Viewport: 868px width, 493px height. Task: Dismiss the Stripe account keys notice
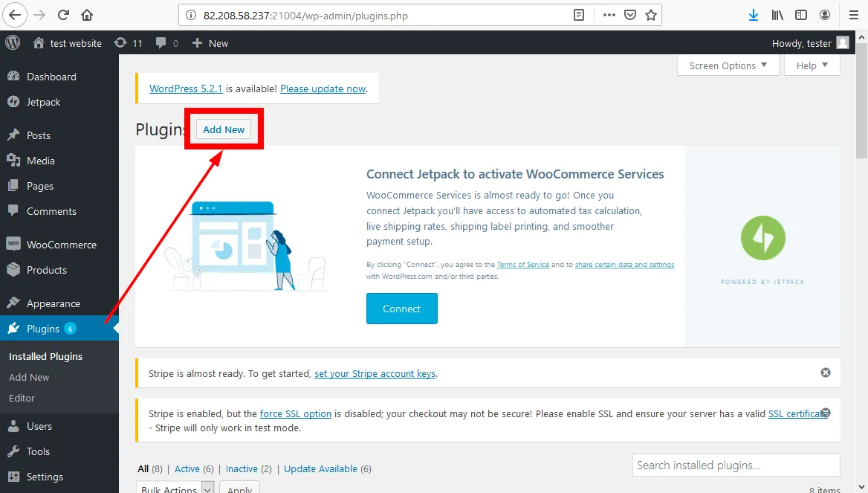click(x=826, y=373)
